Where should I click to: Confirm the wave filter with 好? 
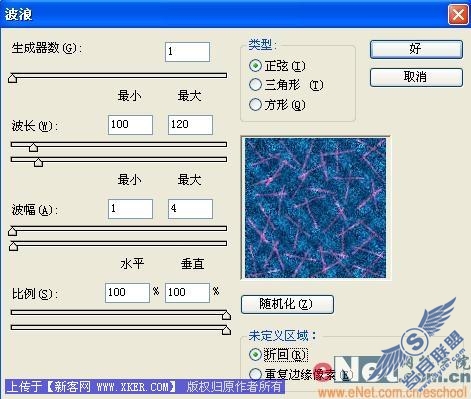pos(416,49)
